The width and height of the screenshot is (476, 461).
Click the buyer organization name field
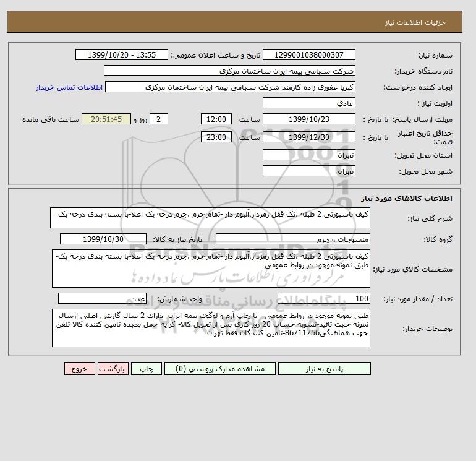(x=229, y=71)
